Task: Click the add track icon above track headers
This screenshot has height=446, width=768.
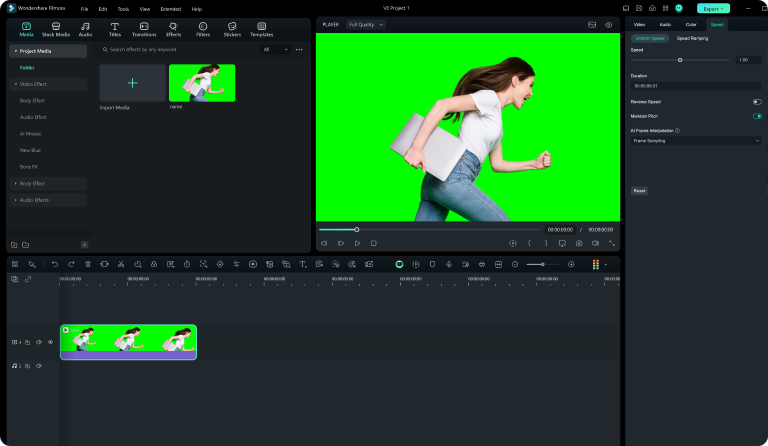Action: click(15, 279)
